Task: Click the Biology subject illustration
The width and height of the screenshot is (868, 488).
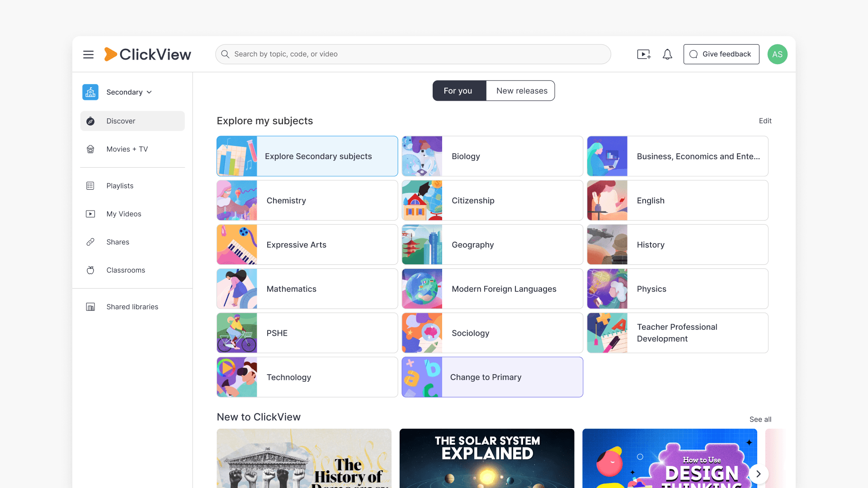Action: click(422, 156)
